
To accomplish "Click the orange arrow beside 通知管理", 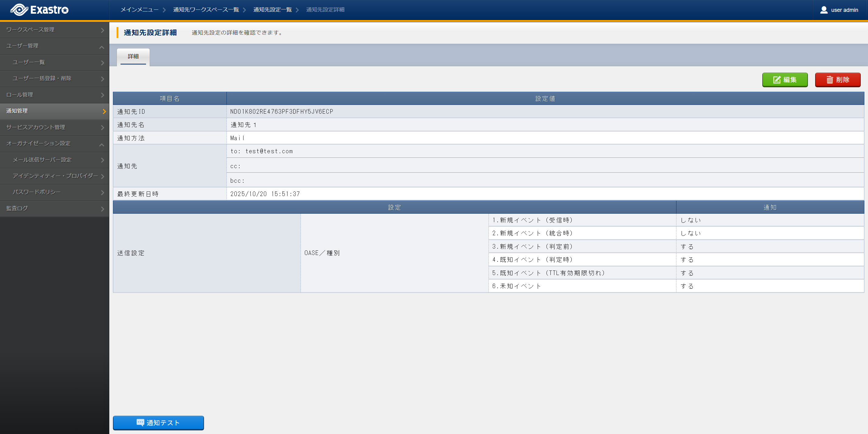I will click(x=104, y=111).
